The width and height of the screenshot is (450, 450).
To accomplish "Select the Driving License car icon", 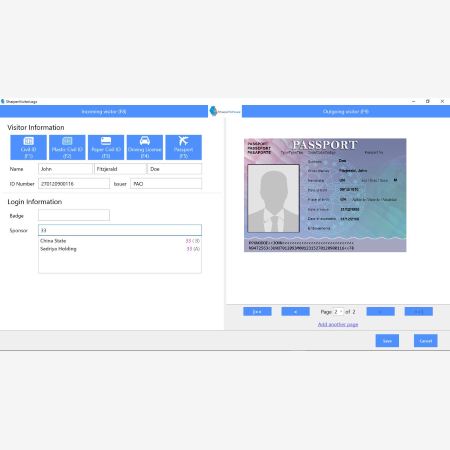I will (145, 141).
